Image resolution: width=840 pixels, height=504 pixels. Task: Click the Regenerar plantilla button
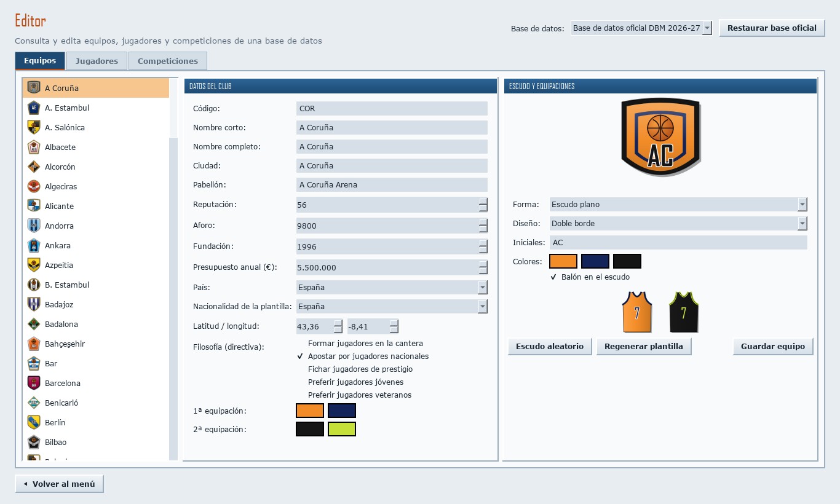pyautogui.click(x=644, y=347)
